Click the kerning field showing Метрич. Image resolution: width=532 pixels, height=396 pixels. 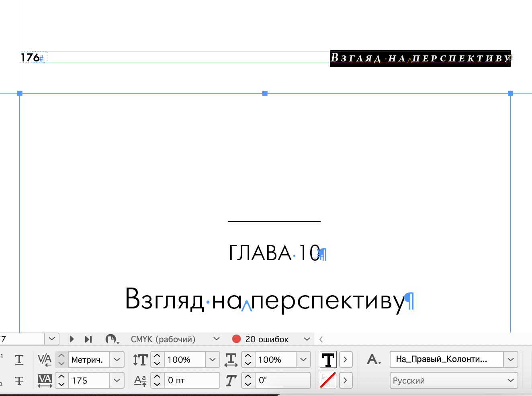coord(89,359)
